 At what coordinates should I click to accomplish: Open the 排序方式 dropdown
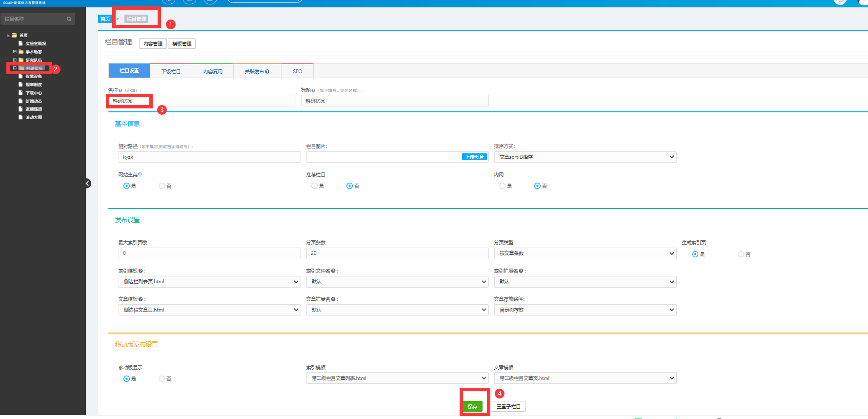point(585,157)
